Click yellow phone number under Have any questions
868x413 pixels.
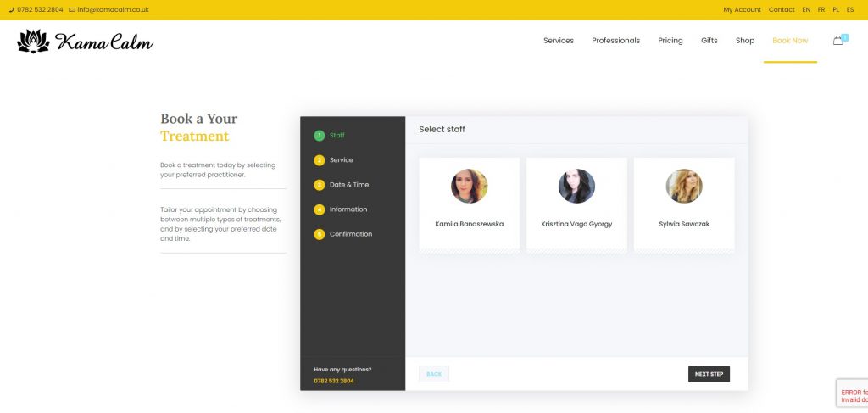pyautogui.click(x=334, y=381)
